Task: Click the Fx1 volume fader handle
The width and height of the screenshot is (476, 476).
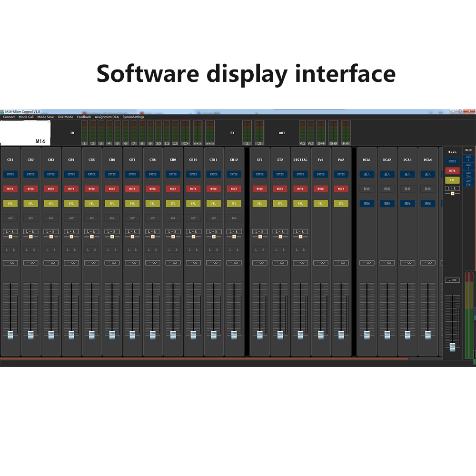Action: [x=320, y=335]
